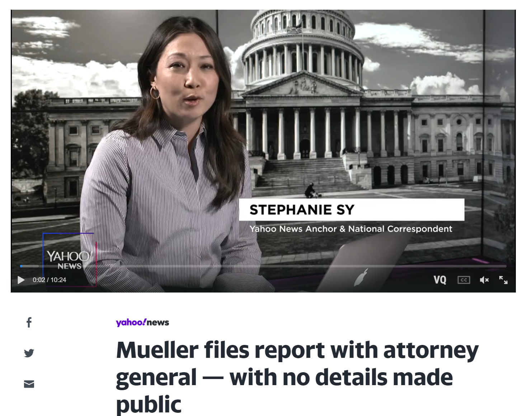Expand the video to fullscreen
The height and width of the screenshot is (416, 532).
point(503,280)
